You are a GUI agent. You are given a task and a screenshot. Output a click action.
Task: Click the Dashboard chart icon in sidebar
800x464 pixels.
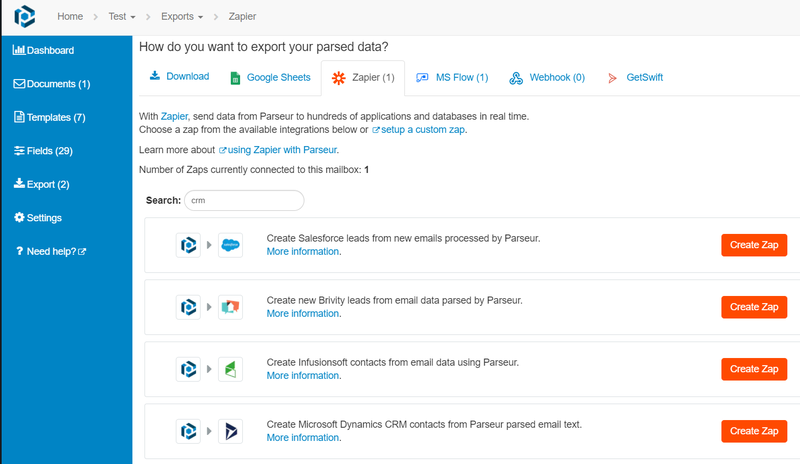(19, 50)
